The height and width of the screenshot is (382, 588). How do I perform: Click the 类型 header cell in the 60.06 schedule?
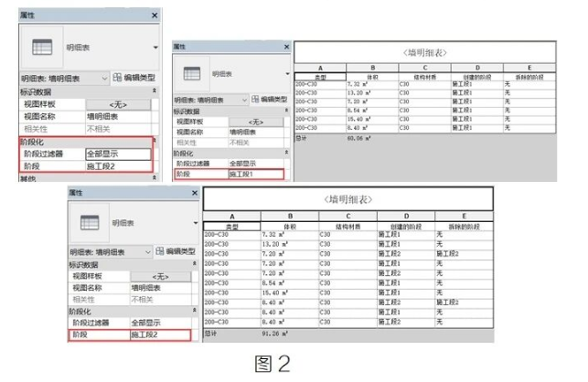tap(320, 78)
